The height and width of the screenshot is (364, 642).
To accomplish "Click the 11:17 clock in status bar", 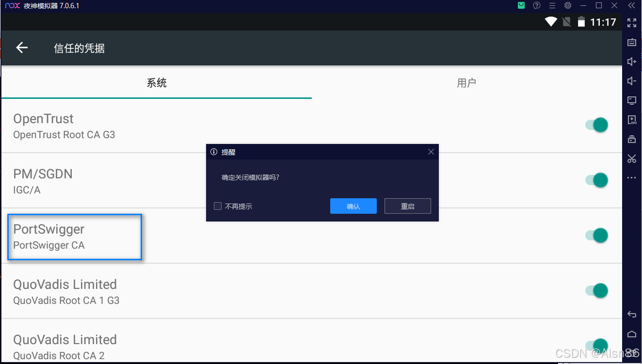I will click(x=603, y=22).
